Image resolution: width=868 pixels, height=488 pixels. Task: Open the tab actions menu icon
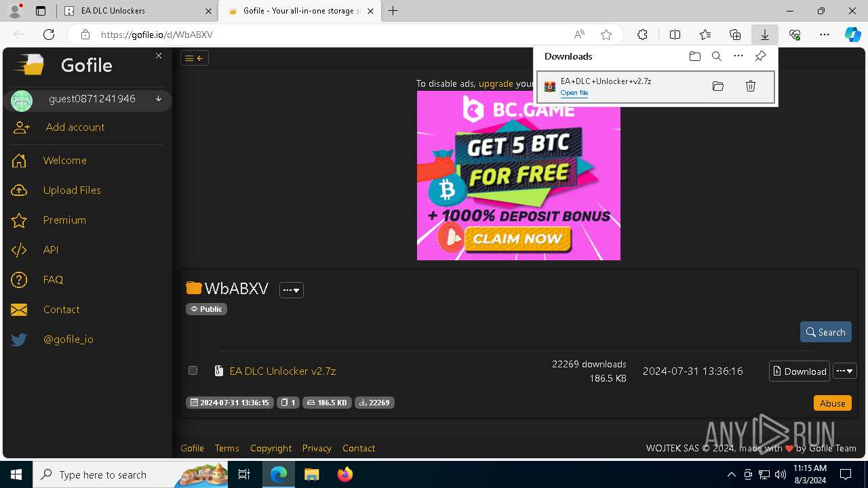click(x=41, y=11)
